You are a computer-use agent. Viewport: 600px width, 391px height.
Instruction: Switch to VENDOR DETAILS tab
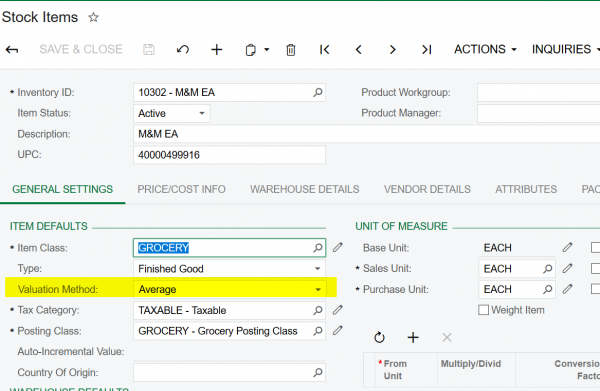pos(427,189)
